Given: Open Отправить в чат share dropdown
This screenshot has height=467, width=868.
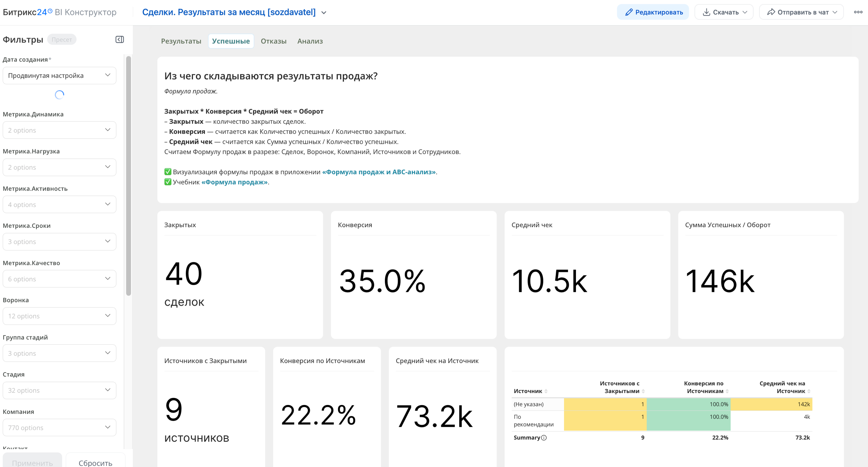Looking at the screenshot, I should (x=801, y=12).
